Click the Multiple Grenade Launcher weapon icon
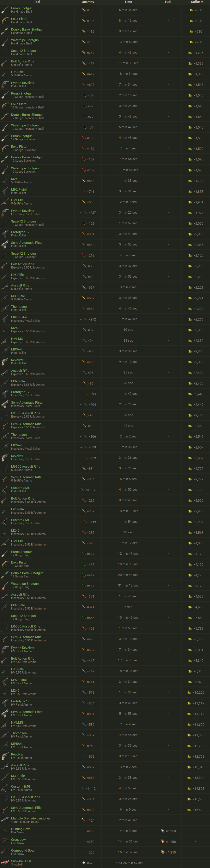Viewport: 210px width, 868px height. point(5,820)
